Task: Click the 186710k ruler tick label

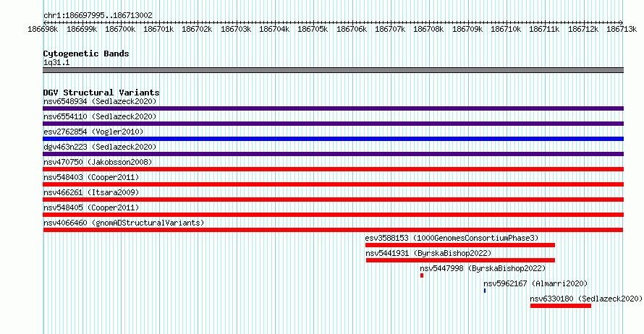Action: point(506,29)
